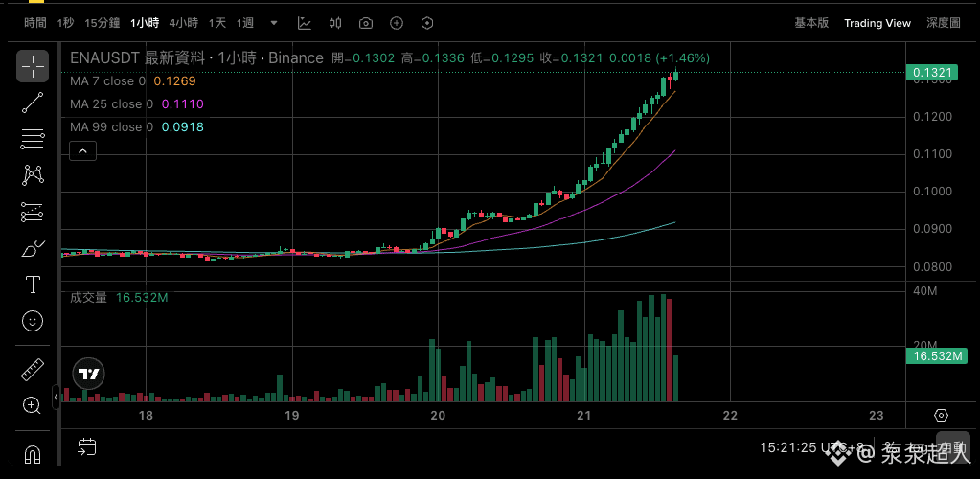Switch to the 1週 interval

coord(245,23)
